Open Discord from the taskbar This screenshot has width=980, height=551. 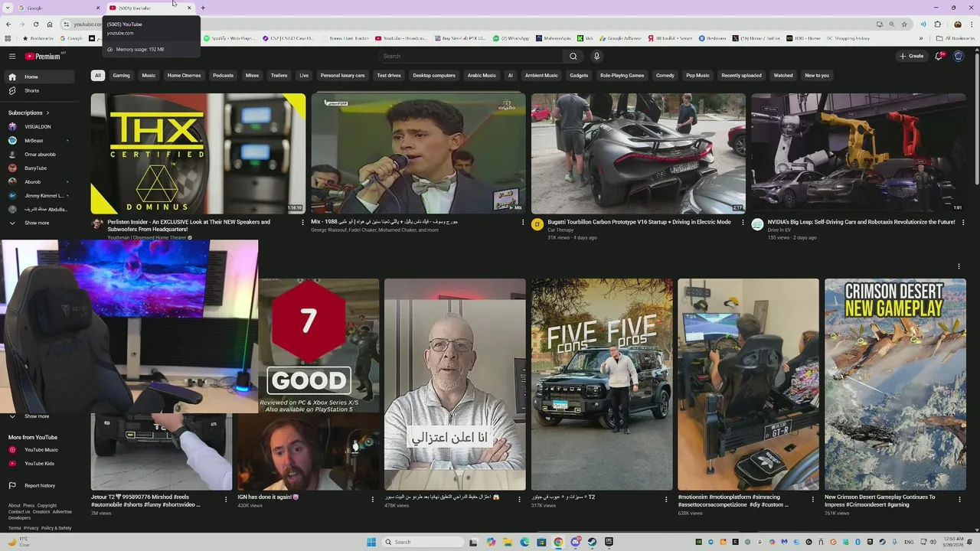click(x=575, y=542)
